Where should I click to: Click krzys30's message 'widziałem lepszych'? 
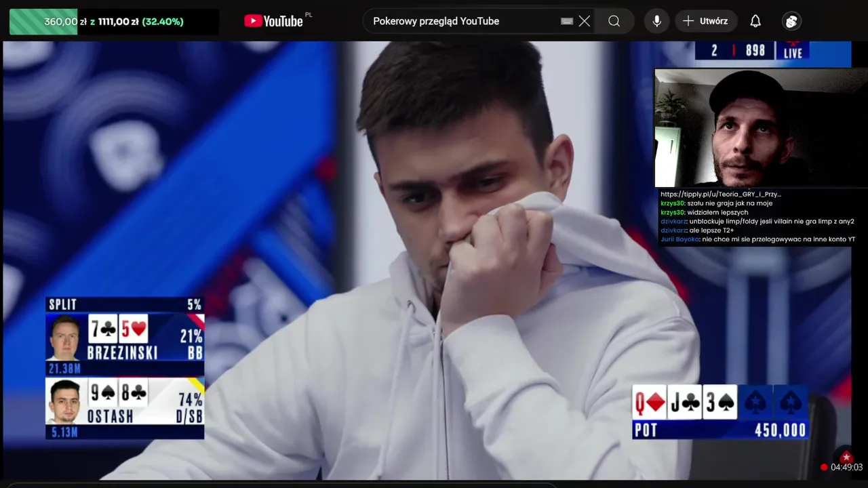tap(704, 212)
